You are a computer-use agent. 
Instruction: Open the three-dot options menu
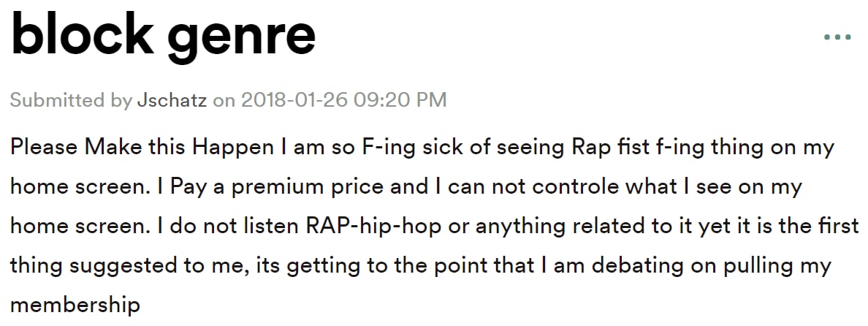pyautogui.click(x=837, y=37)
